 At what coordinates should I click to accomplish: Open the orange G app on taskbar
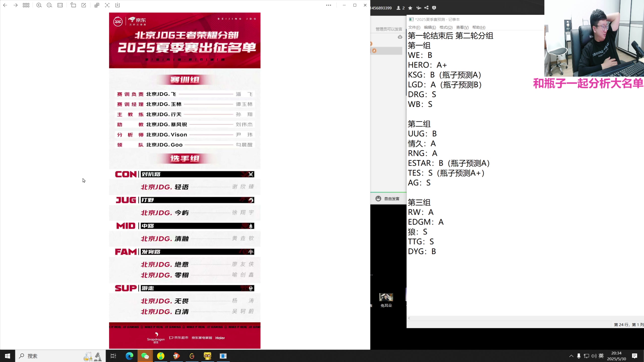pos(192,356)
